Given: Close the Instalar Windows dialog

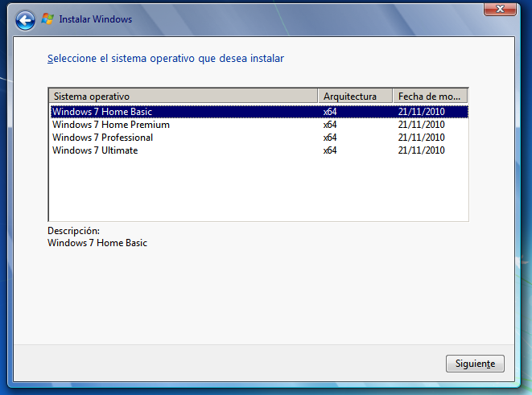Looking at the screenshot, I should point(500,9).
